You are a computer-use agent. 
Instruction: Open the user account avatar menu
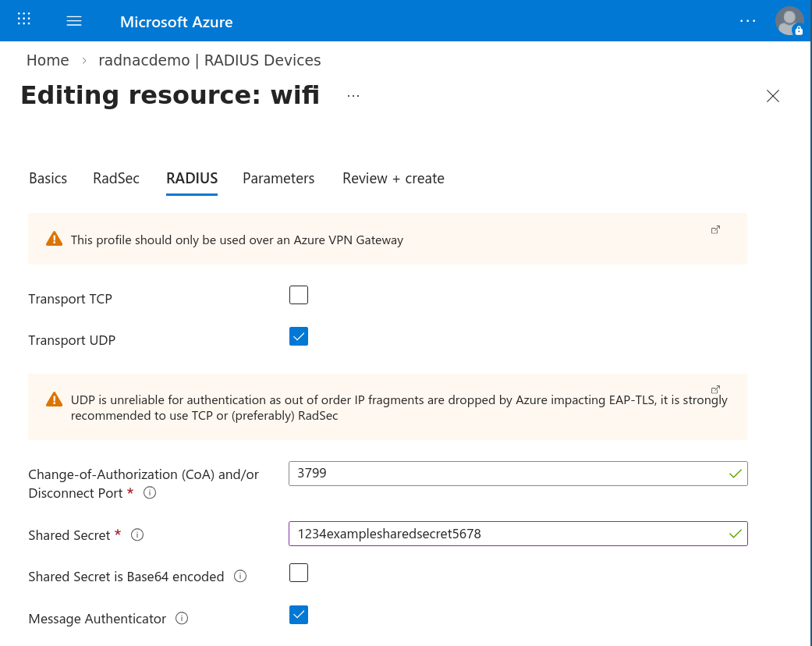tap(789, 20)
